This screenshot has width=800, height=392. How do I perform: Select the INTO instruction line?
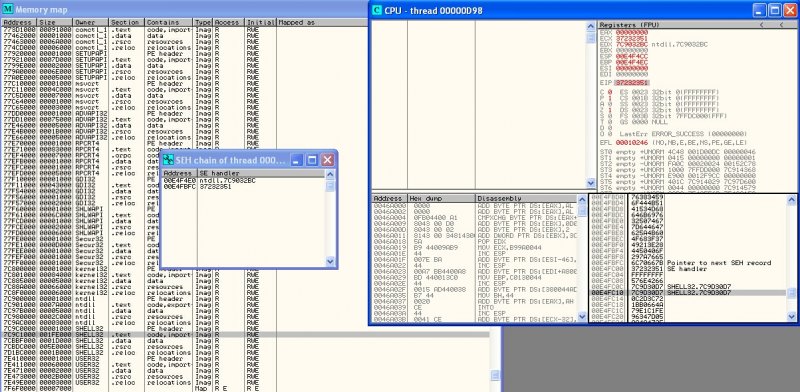pyautogui.click(x=474, y=307)
